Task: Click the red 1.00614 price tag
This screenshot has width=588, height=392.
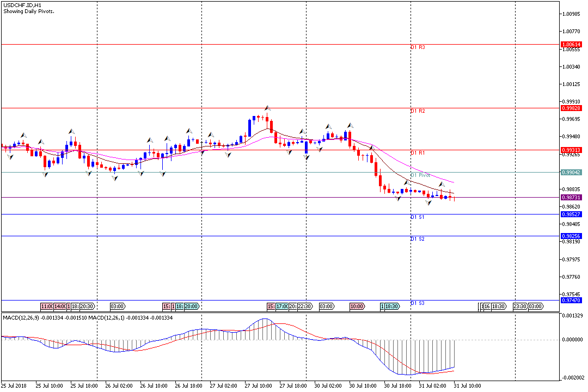Action: point(571,44)
